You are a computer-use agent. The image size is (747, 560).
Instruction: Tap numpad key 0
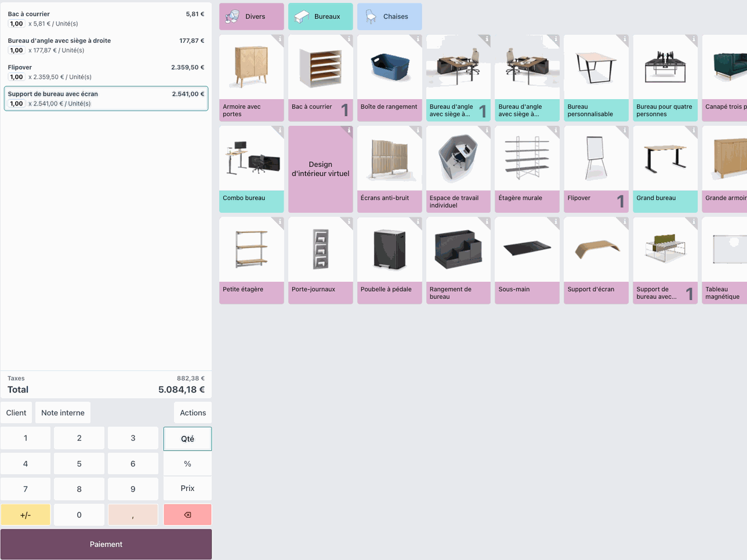[79, 515]
